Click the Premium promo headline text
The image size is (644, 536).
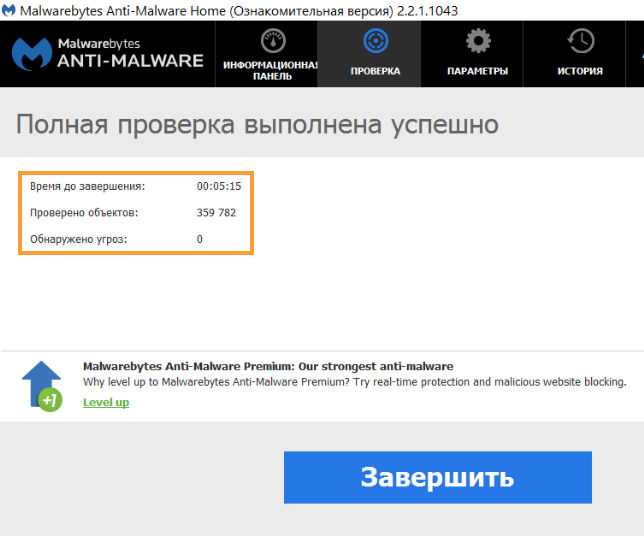pos(268,366)
